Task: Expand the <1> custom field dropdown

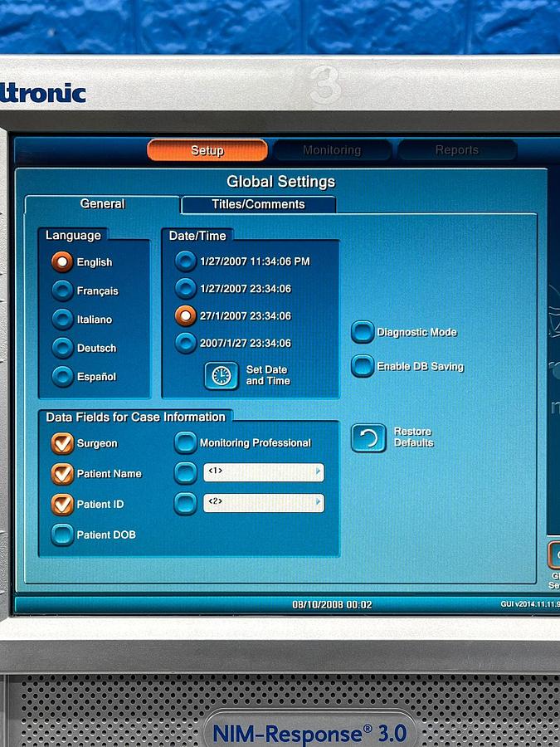Action: click(318, 472)
